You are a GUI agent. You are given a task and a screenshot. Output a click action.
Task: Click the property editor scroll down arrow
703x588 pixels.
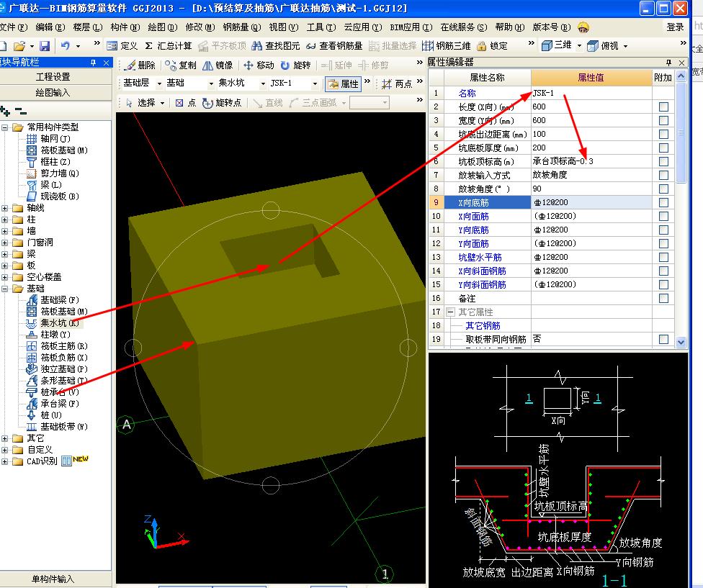(x=681, y=342)
